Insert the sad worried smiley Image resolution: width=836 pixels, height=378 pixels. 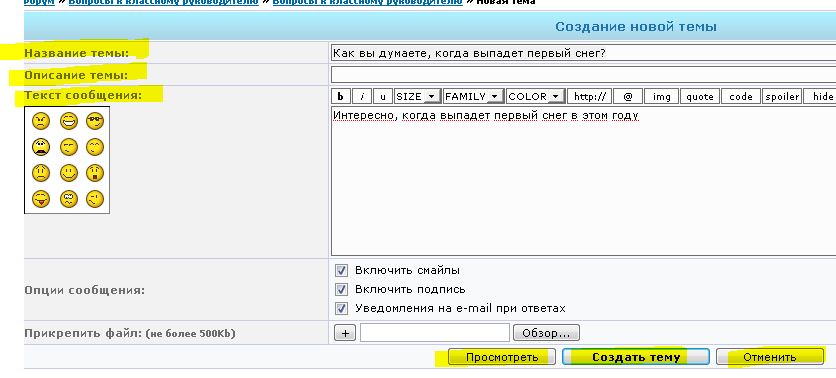coord(41,173)
